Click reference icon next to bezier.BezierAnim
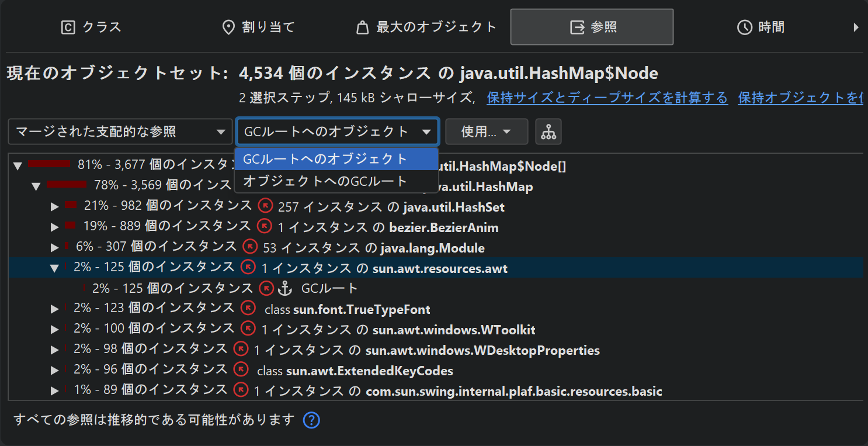Image resolution: width=868 pixels, height=446 pixels. (x=265, y=226)
